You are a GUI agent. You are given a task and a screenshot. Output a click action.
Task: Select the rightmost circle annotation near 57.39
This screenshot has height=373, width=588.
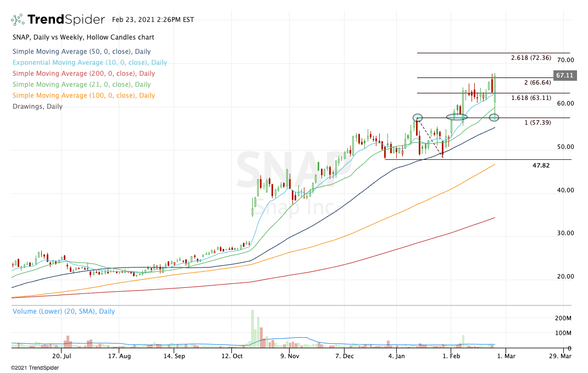coord(494,118)
